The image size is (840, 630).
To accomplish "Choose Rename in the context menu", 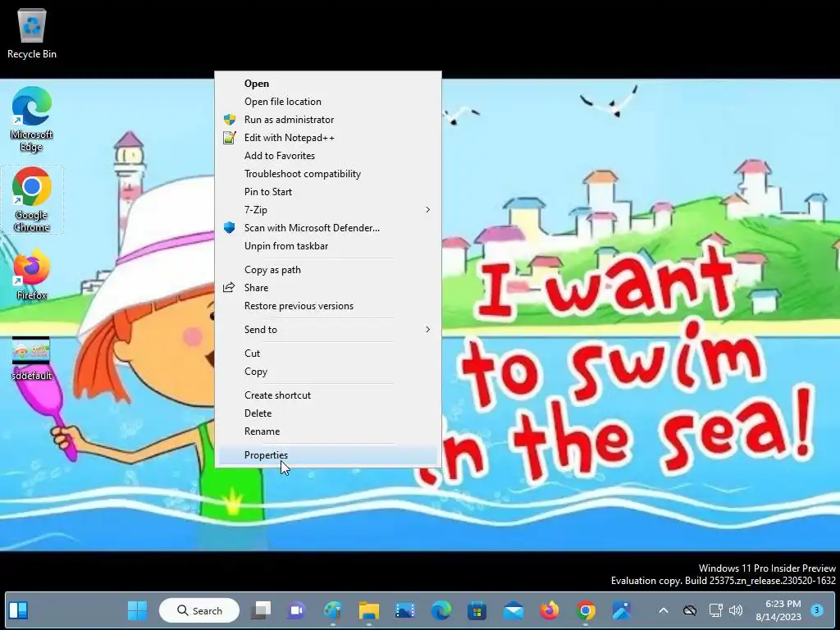I will [328, 431].
